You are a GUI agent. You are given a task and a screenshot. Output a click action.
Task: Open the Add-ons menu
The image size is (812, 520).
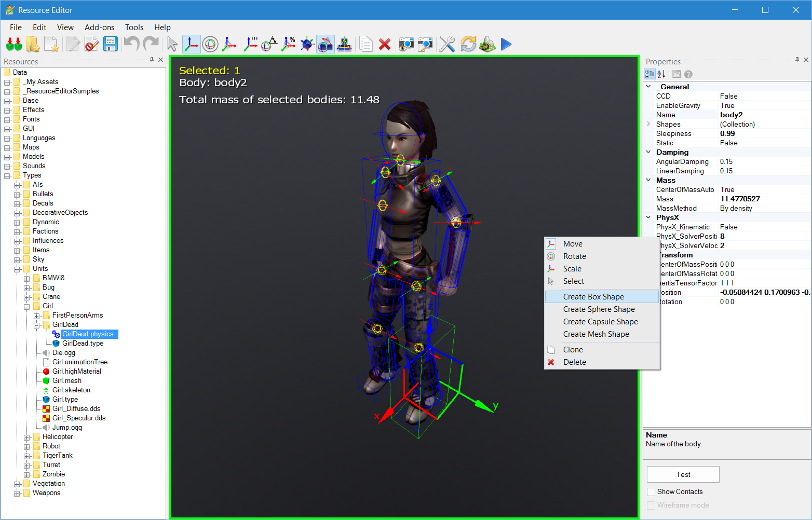click(x=99, y=28)
